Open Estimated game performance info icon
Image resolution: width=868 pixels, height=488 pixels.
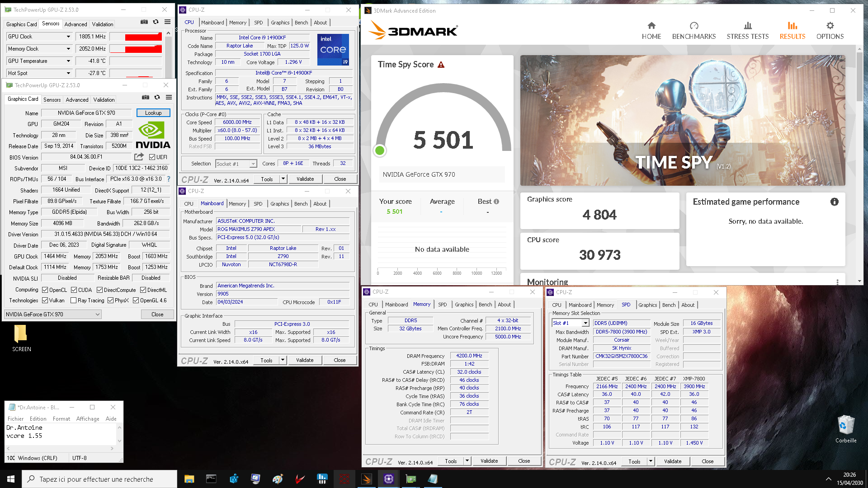(x=834, y=202)
